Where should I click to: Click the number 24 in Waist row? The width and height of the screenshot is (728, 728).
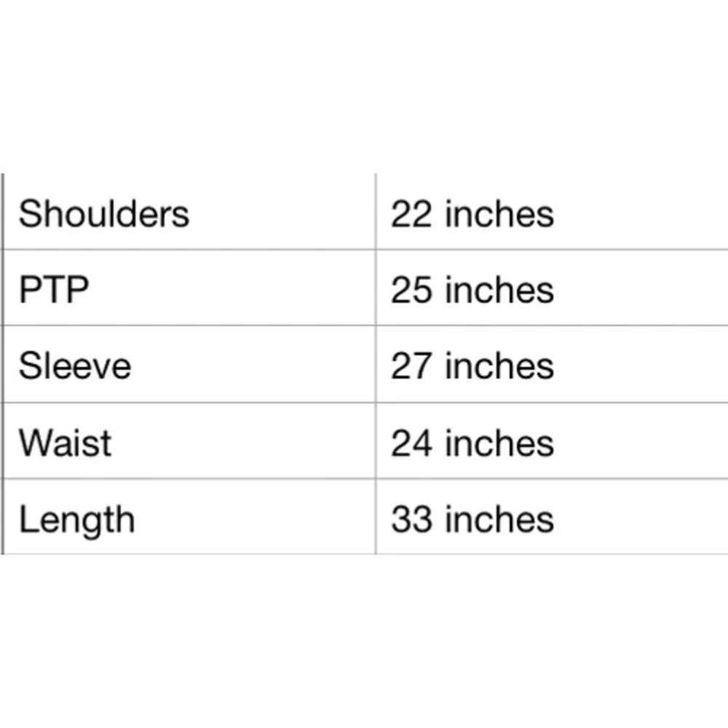411,443
